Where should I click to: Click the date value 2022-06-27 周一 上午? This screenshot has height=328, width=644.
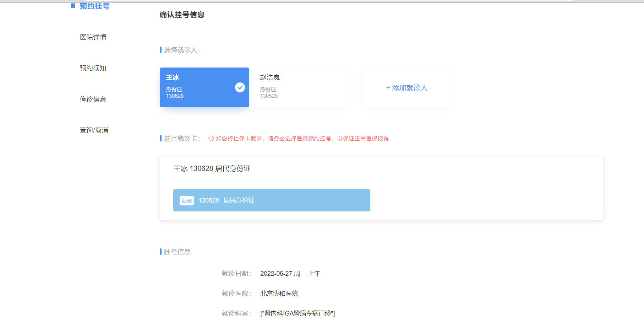click(290, 274)
